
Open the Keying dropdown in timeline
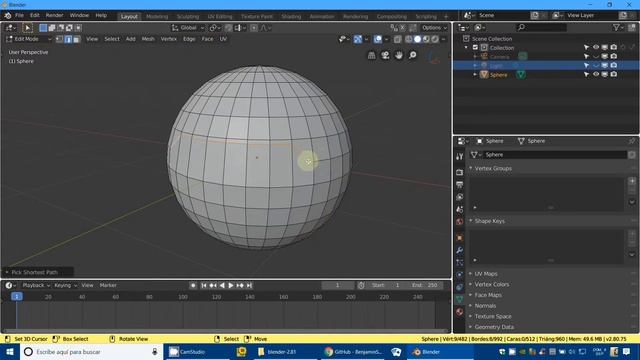click(65, 285)
